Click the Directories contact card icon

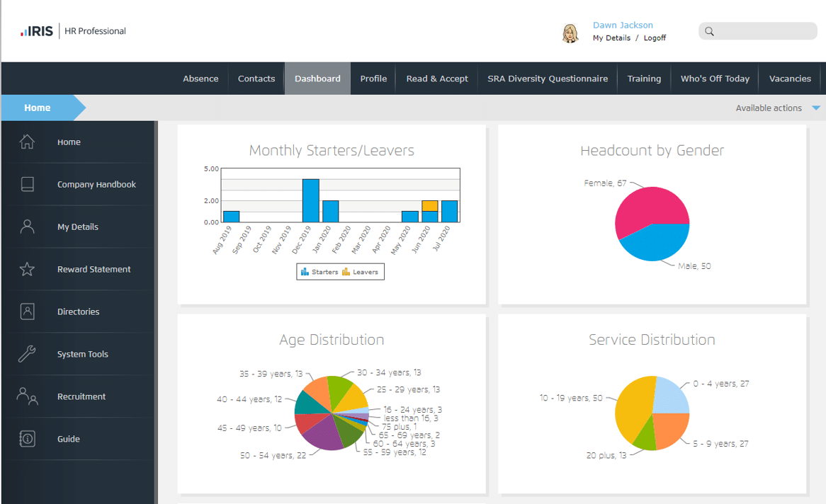[x=27, y=311]
